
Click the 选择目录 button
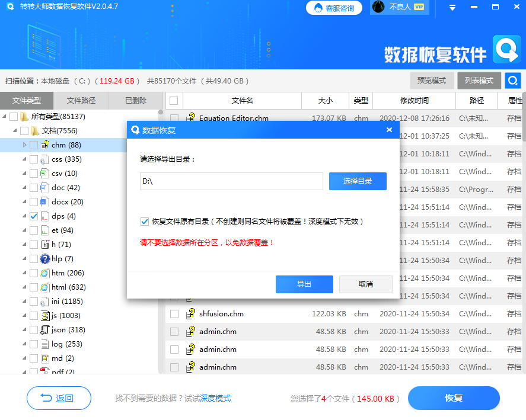pyautogui.click(x=358, y=181)
